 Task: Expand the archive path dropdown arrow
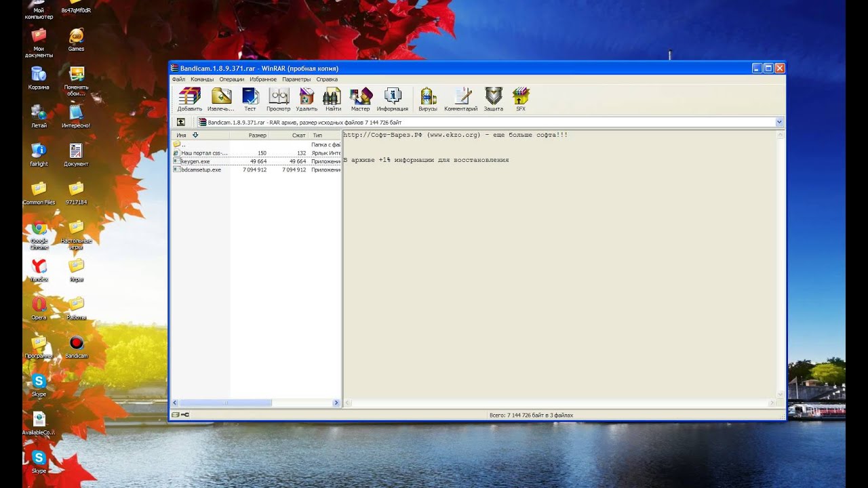click(x=779, y=122)
